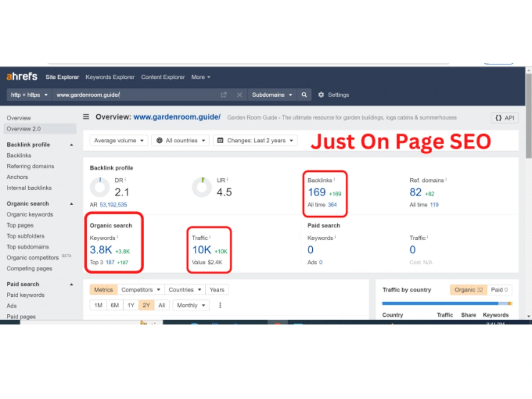The height and width of the screenshot is (399, 532).
Task: Open URL in new tab icon
Action: click(223, 95)
